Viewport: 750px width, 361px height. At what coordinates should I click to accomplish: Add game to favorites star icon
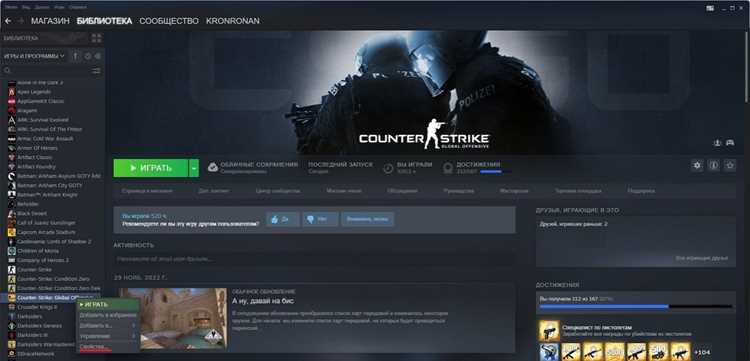point(729,165)
